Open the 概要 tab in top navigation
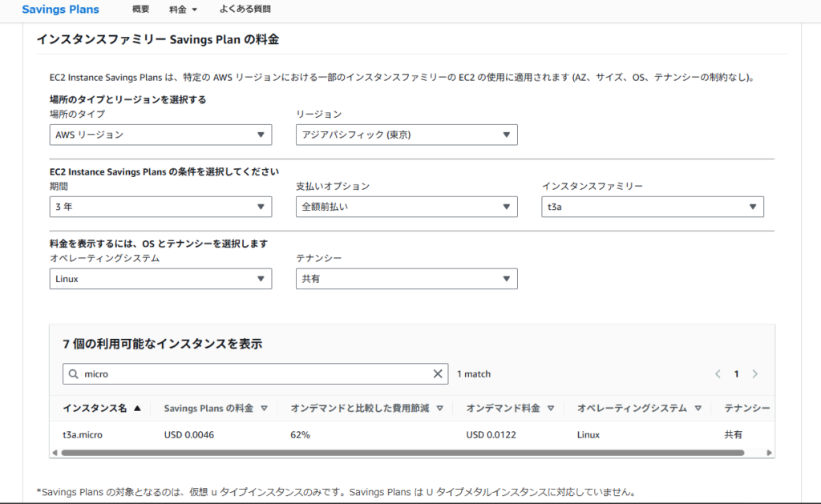821x504 pixels. (140, 10)
